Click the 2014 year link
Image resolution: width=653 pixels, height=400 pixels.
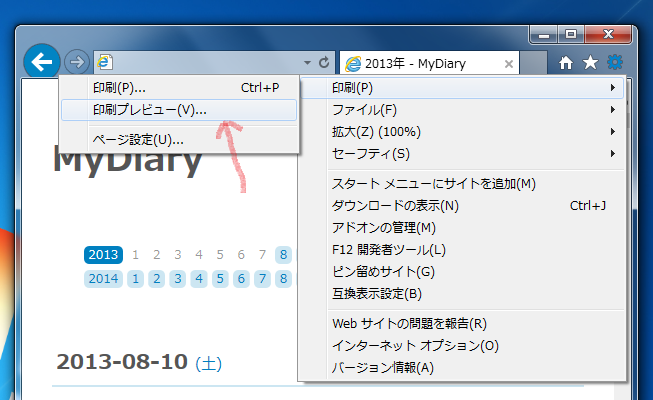tap(104, 278)
